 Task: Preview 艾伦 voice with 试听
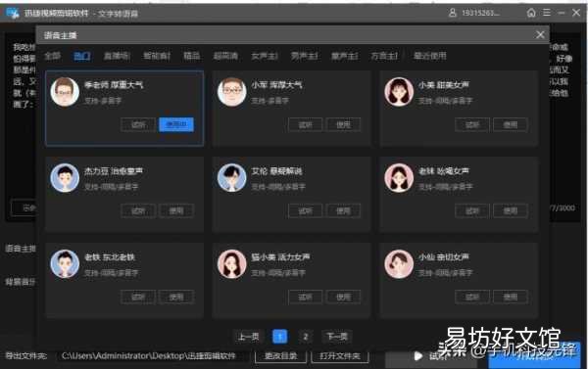point(305,210)
